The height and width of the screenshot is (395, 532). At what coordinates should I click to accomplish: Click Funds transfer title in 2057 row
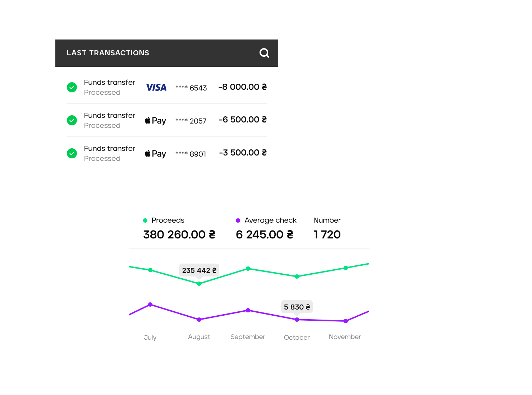[110, 115]
